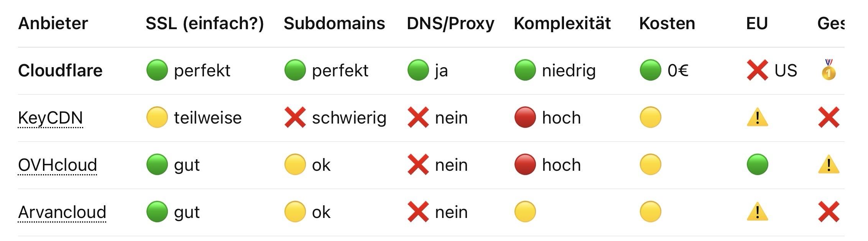Screen dimensions: 868x241
Task: Click the warning triangle in KeyCDN's EU column
Action: coord(757,117)
